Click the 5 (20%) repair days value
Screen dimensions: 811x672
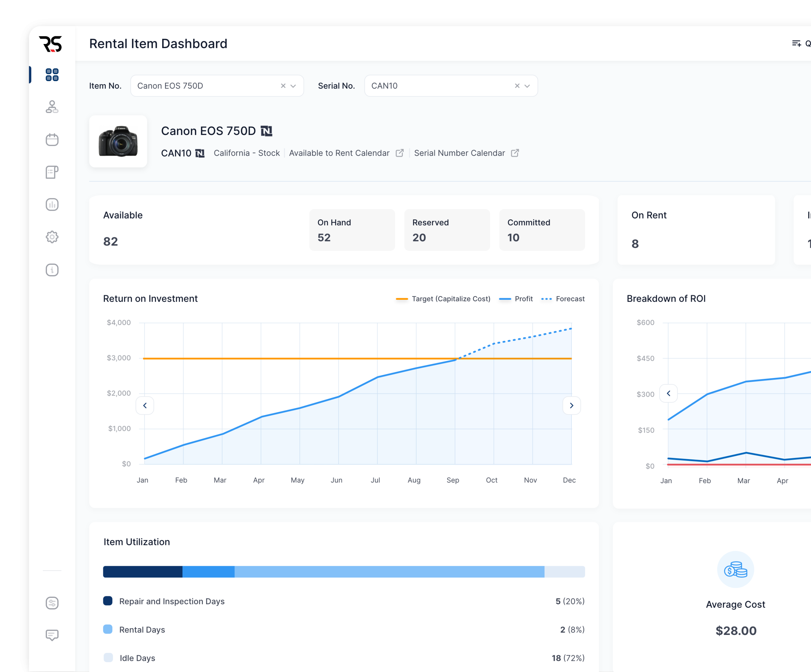coord(570,601)
